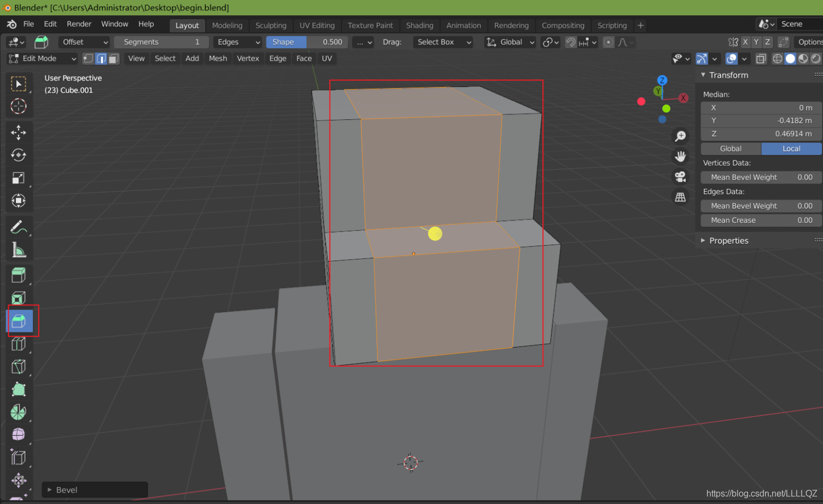Open the File menu
823x504 pixels.
tap(28, 24)
